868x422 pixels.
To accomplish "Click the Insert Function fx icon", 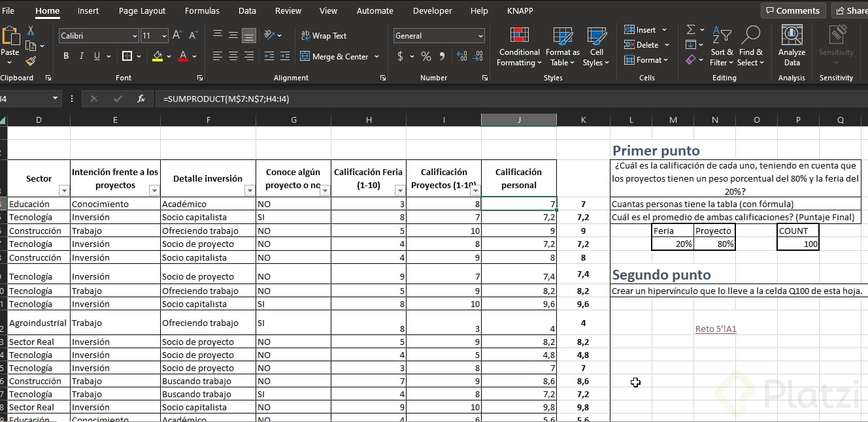I will click(141, 99).
